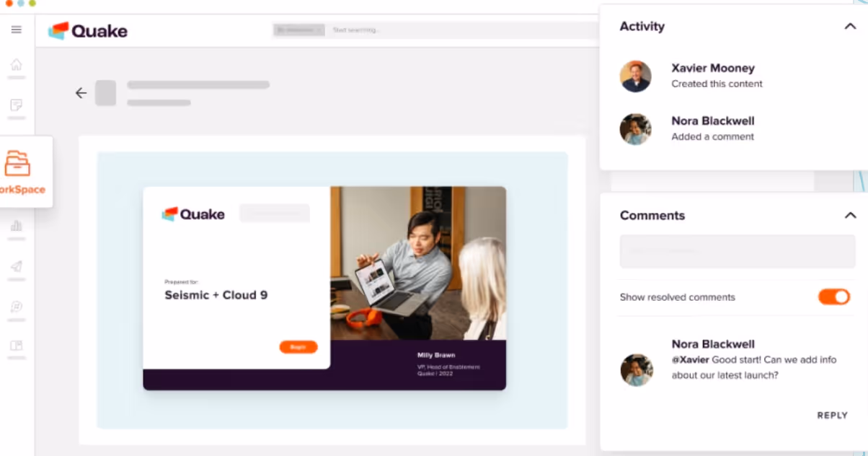
Task: Click the gray placeholder on slide
Action: coord(275,213)
